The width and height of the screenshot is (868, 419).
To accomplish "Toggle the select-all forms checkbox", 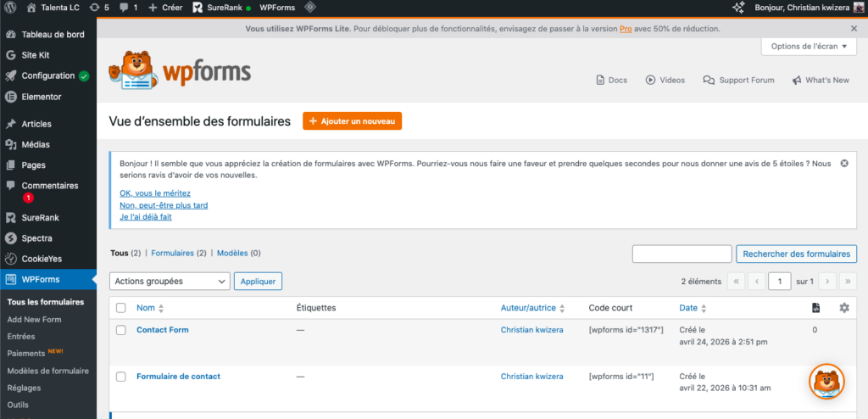I will 120,308.
